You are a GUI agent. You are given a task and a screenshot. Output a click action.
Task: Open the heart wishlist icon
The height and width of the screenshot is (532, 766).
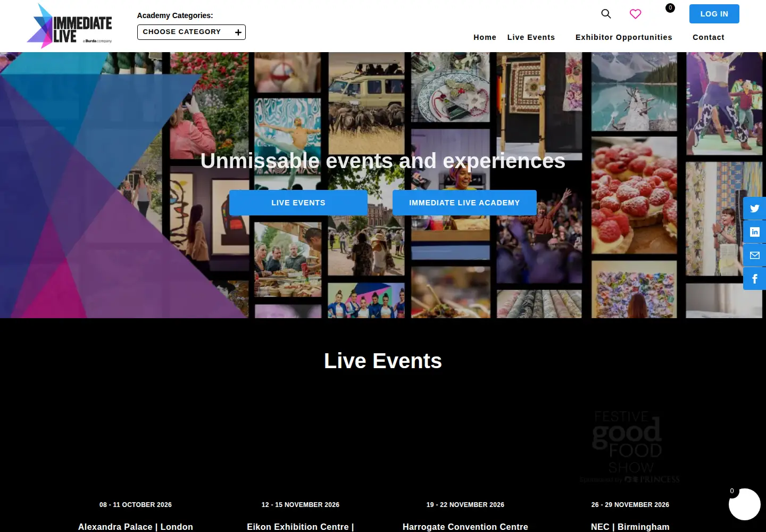click(635, 14)
